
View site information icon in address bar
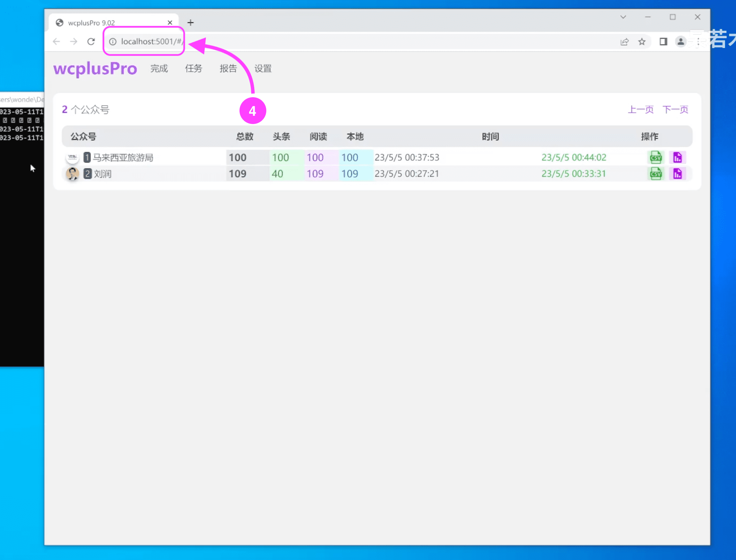(x=113, y=42)
